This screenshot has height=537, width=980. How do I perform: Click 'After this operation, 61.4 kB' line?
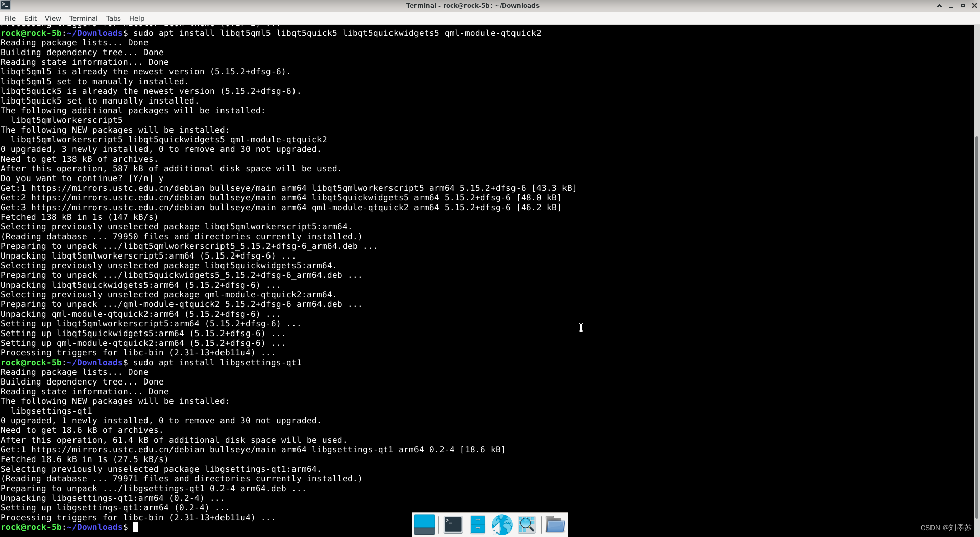click(x=174, y=440)
